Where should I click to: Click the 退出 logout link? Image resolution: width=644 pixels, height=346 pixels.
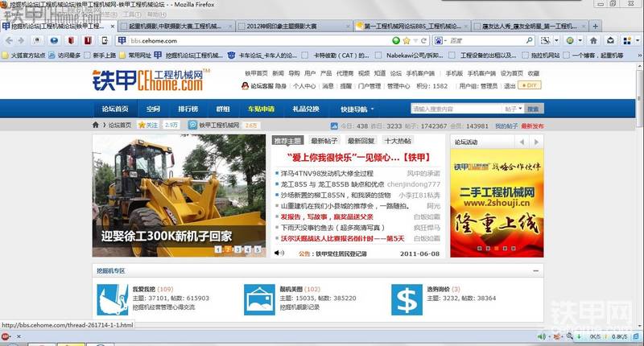coord(510,86)
